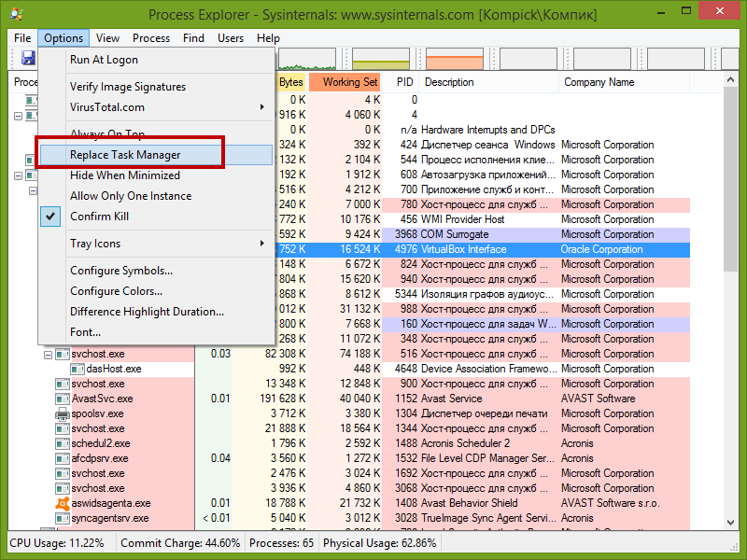
Task: Click the green CPU usage mini graph
Action: coord(307,59)
